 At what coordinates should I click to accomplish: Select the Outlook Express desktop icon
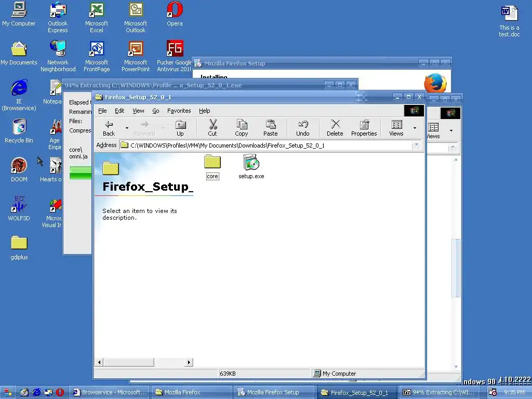tap(58, 18)
